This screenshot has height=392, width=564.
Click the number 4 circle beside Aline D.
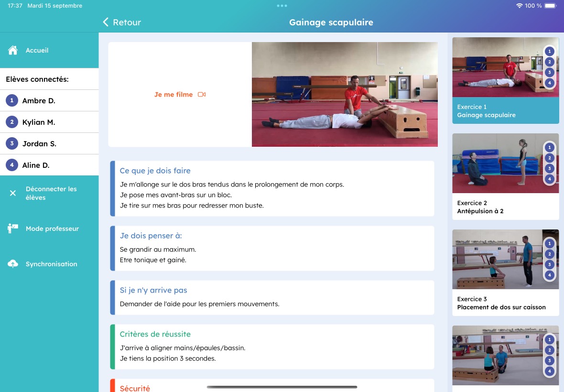click(x=12, y=165)
